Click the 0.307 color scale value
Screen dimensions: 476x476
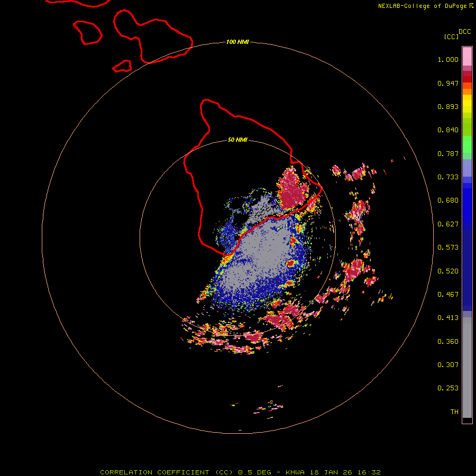pyautogui.click(x=448, y=365)
